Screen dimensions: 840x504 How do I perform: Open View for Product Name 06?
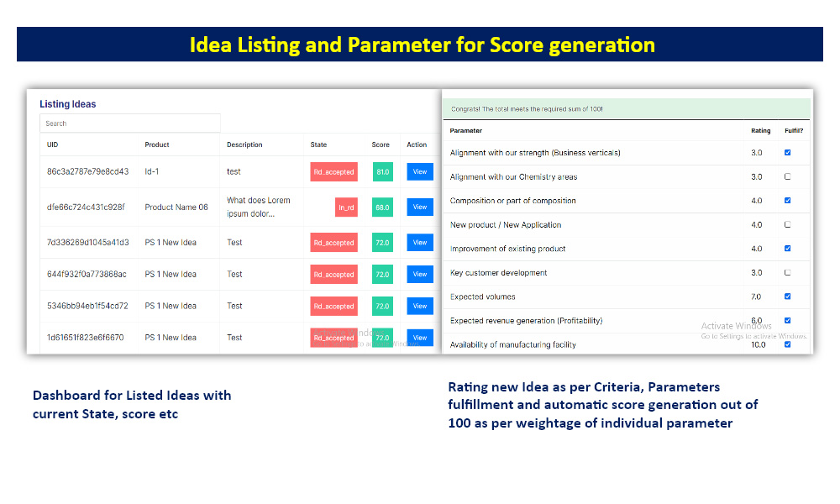click(x=420, y=207)
